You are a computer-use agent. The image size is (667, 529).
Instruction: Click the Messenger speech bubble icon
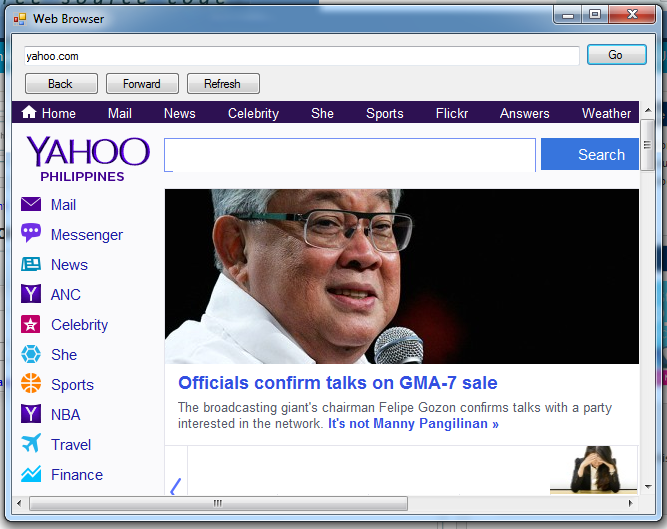pyautogui.click(x=31, y=233)
